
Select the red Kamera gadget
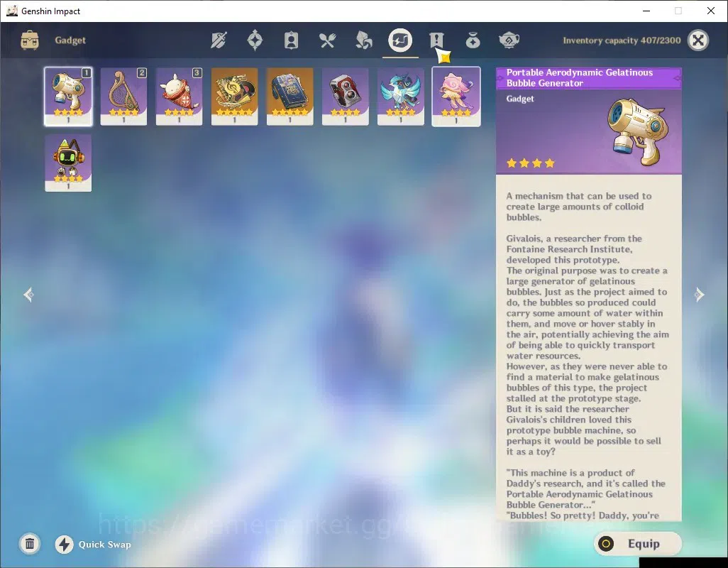point(346,96)
